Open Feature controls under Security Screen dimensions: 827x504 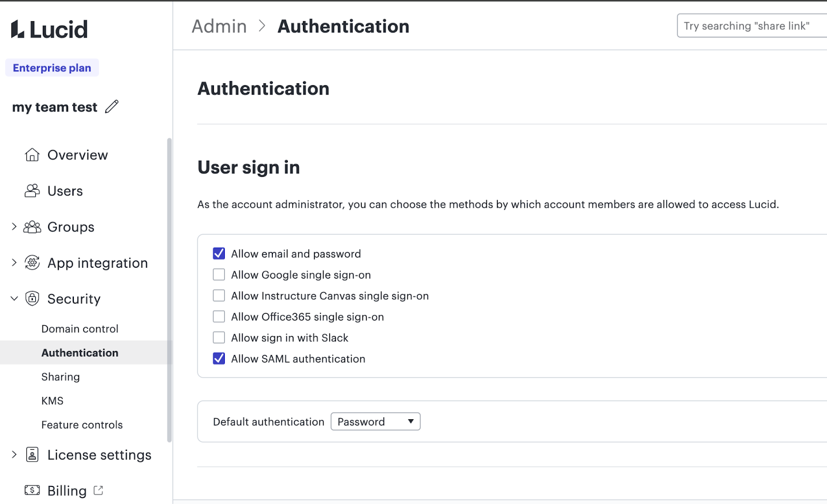click(x=82, y=425)
